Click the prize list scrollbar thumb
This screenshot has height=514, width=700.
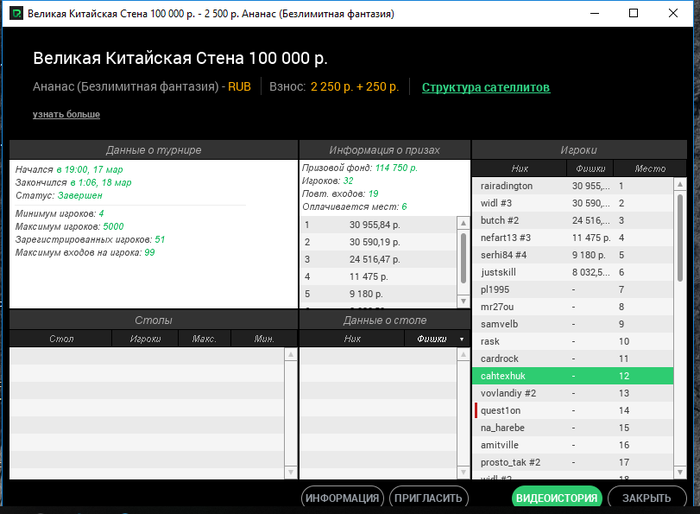[463, 258]
